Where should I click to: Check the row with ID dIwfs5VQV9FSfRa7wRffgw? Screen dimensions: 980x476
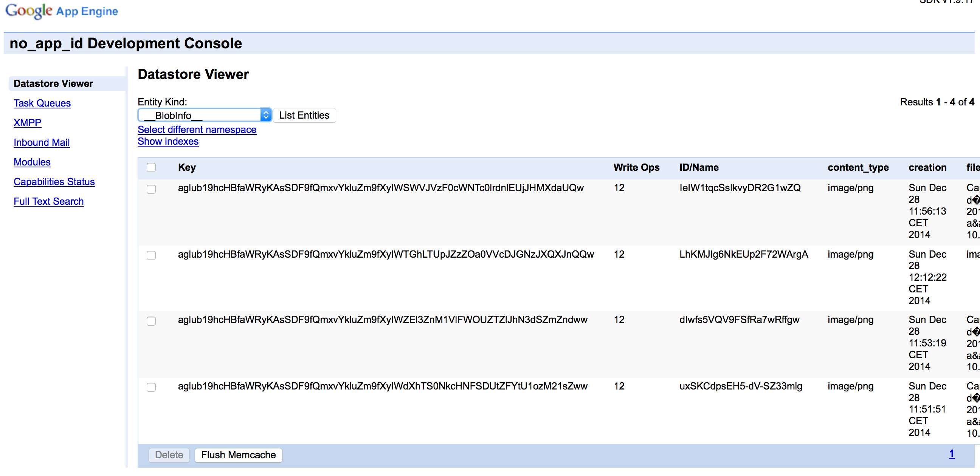pyautogui.click(x=151, y=321)
